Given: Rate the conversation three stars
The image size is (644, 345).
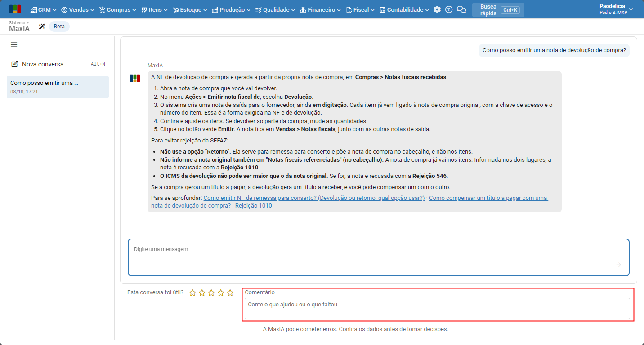Looking at the screenshot, I should pos(211,293).
